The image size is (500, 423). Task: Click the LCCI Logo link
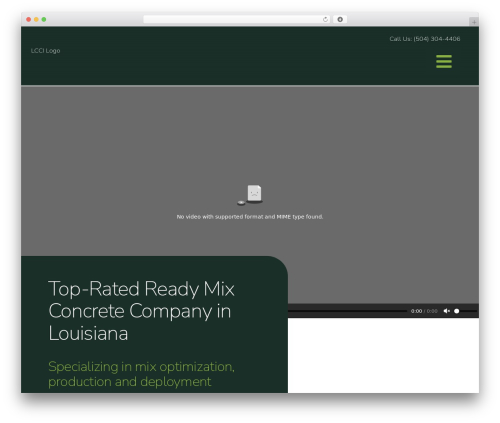[45, 51]
